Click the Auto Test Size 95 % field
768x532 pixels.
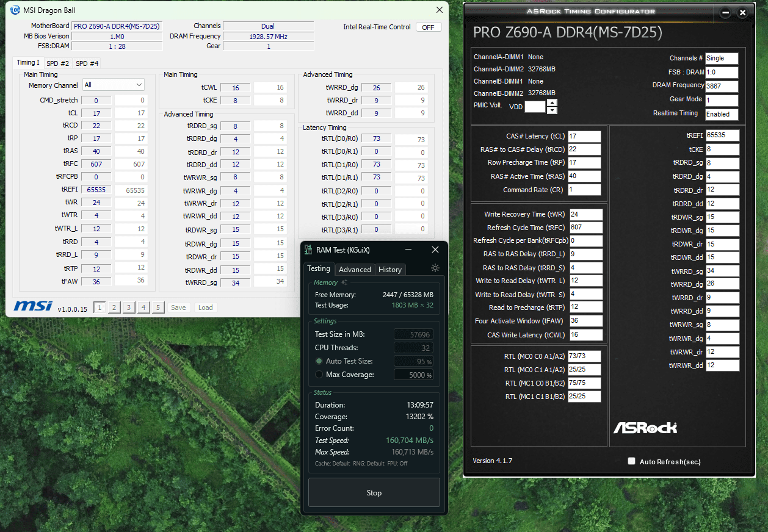pos(413,361)
